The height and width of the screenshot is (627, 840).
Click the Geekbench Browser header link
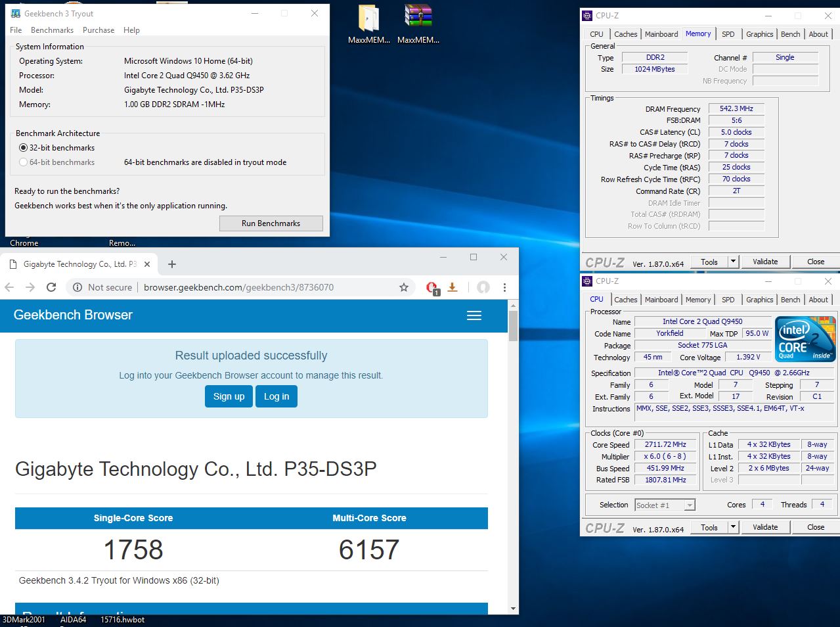click(x=73, y=315)
